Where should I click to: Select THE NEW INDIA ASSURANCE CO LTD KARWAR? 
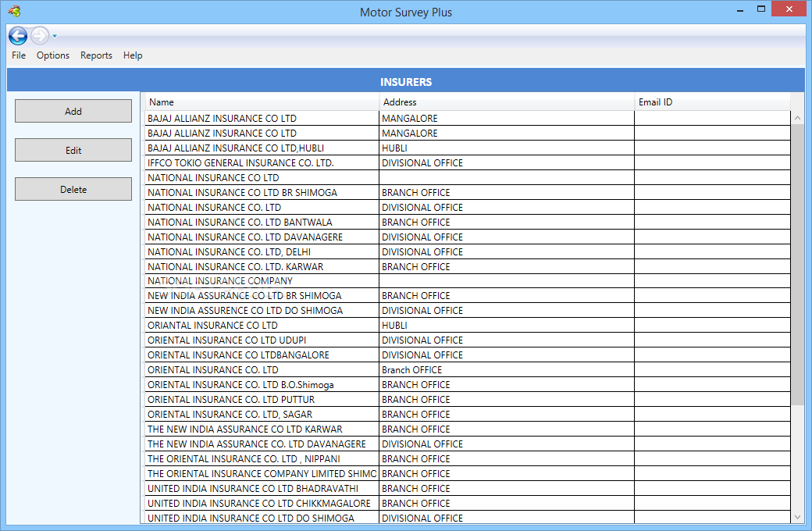tap(468, 429)
